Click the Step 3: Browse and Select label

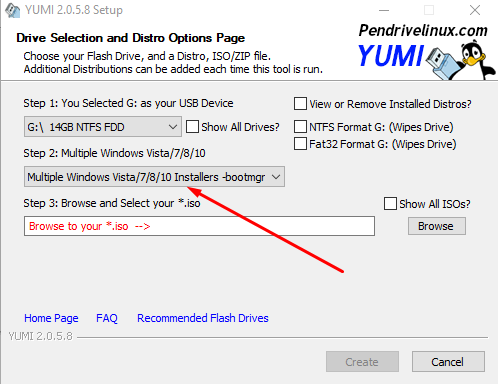[112, 203]
